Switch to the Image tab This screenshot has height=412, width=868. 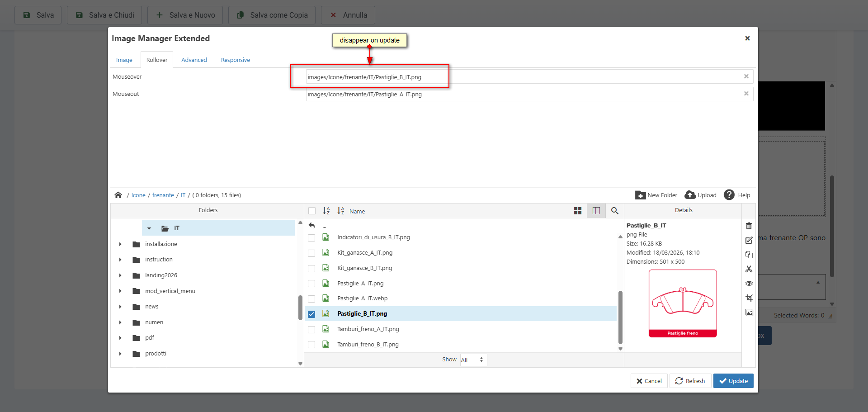click(x=124, y=60)
